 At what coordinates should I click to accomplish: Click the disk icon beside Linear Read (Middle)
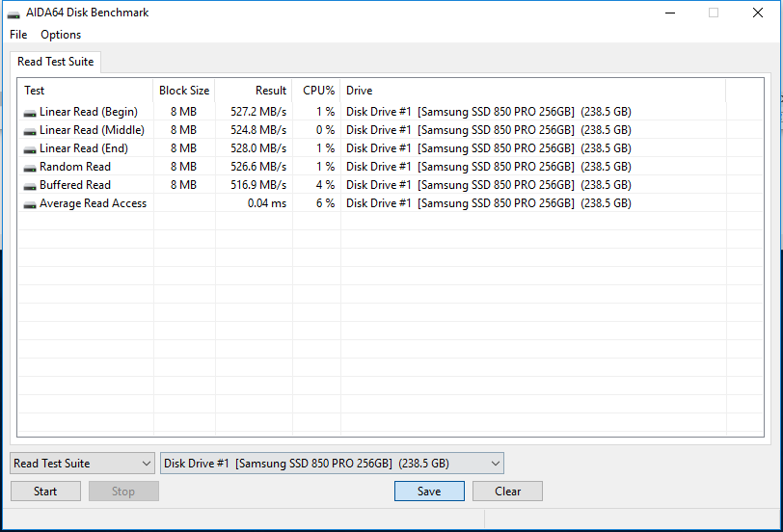30,131
